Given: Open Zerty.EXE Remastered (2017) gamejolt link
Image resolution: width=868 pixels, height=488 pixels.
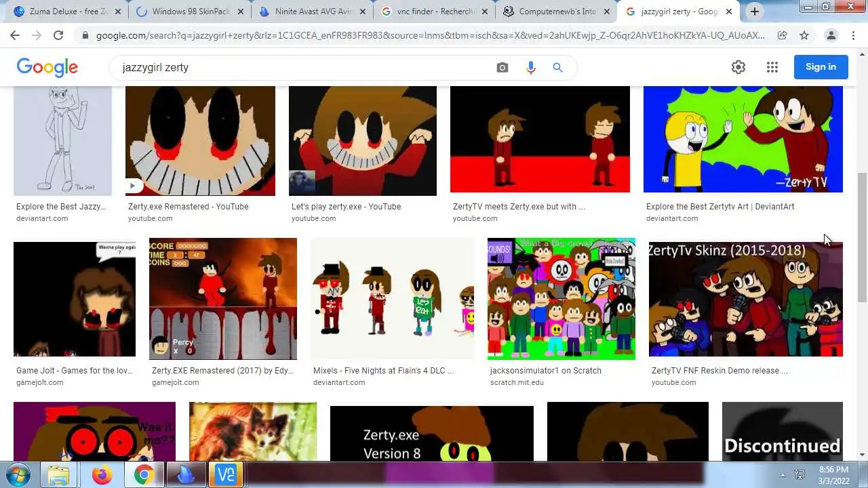Looking at the screenshot, I should [x=222, y=371].
